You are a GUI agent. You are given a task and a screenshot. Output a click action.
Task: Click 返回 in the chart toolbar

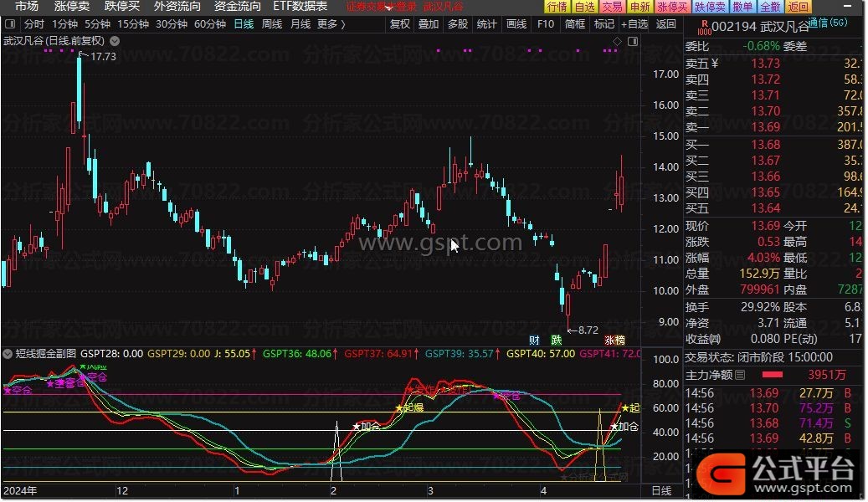(x=666, y=24)
